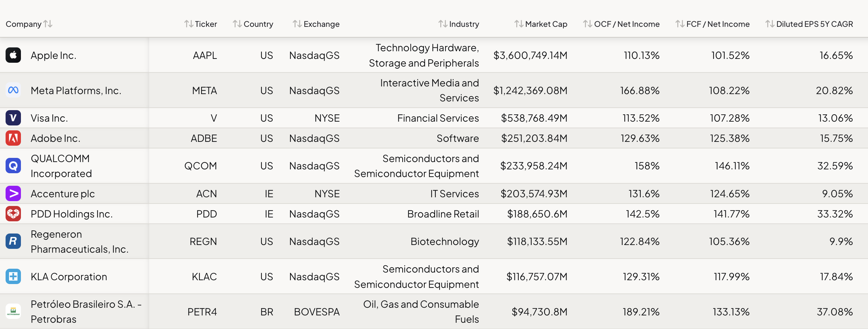Open the Visa Inc. company name
This screenshot has height=329, width=868.
49,118
